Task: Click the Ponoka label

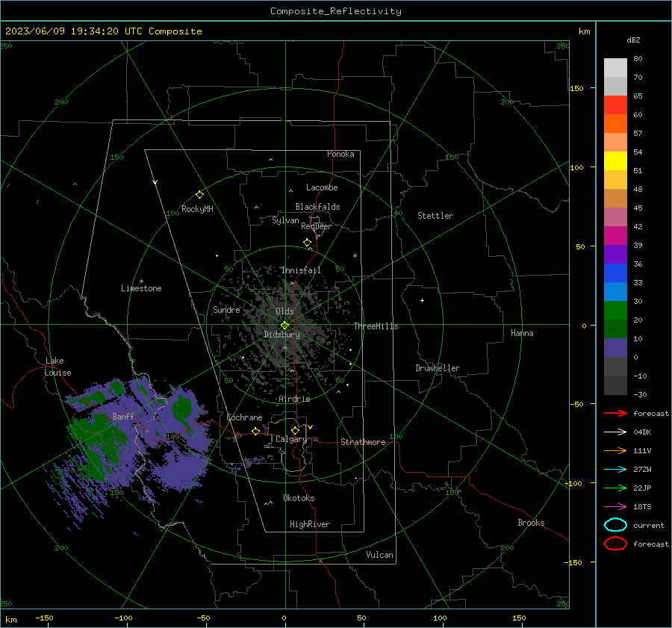Action: point(340,154)
